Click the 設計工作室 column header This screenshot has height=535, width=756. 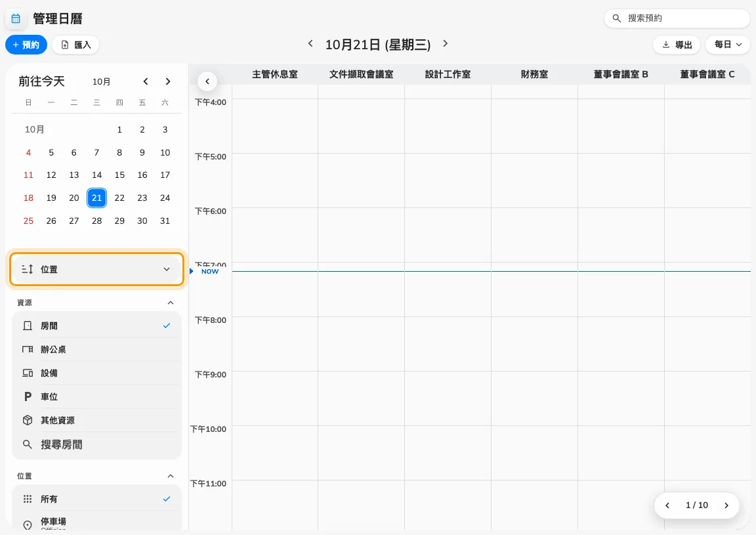coord(448,74)
